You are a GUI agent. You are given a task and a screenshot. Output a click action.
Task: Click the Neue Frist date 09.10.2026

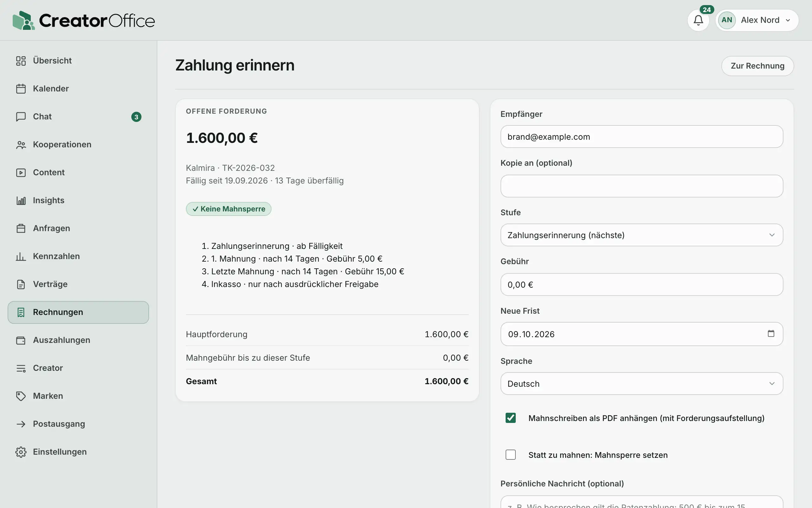click(x=531, y=334)
